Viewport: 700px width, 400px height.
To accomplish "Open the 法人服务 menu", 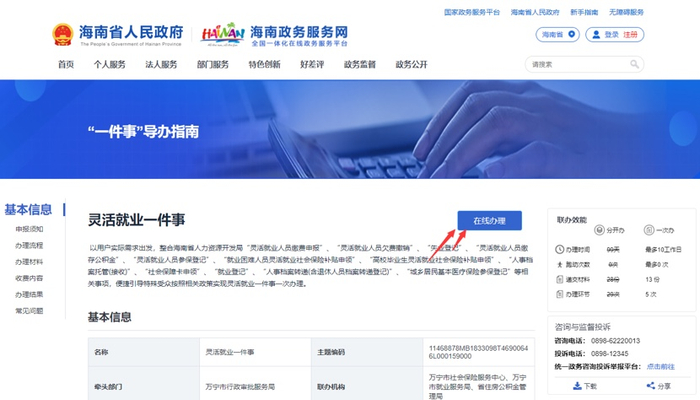I will (x=161, y=65).
